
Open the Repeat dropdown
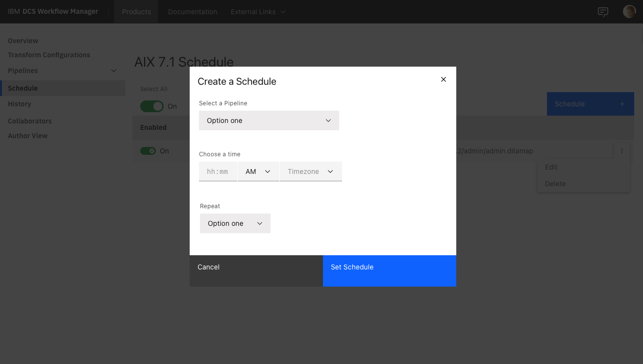click(235, 223)
